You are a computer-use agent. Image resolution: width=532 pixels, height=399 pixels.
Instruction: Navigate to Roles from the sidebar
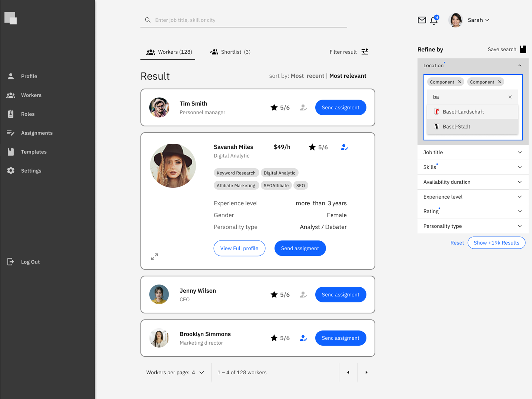click(x=28, y=114)
